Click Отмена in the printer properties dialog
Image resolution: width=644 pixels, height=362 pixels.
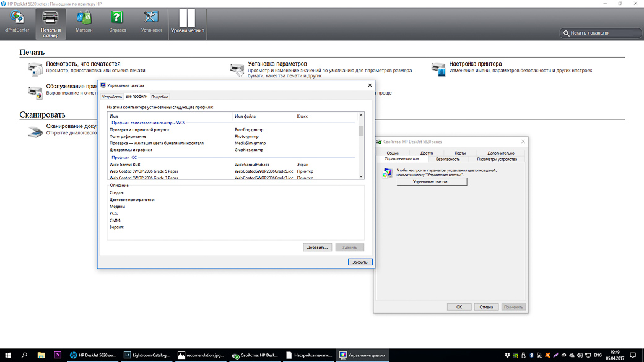click(x=486, y=307)
